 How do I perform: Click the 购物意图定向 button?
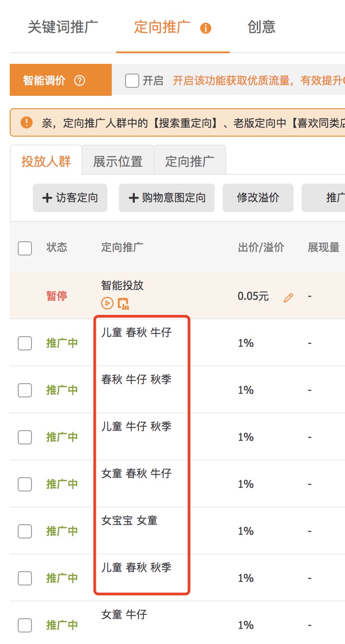click(x=166, y=198)
